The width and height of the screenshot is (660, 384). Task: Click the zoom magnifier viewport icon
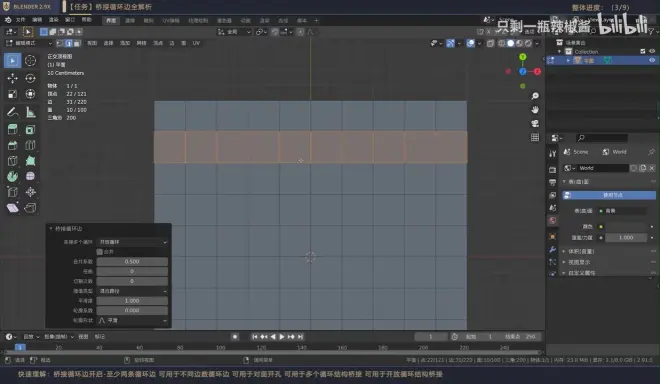pos(535,96)
